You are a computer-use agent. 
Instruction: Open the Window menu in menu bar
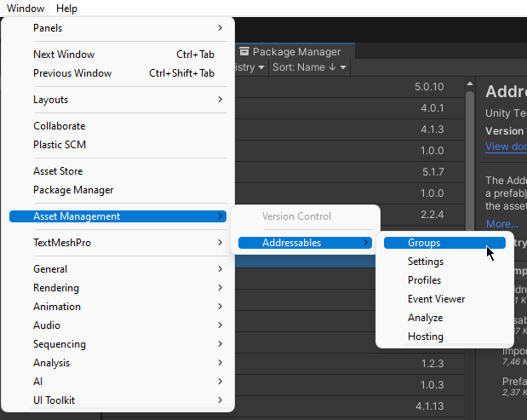[26, 8]
